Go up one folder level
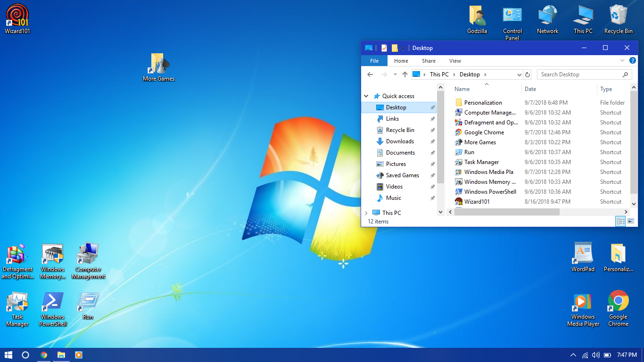The image size is (644, 362). click(405, 74)
